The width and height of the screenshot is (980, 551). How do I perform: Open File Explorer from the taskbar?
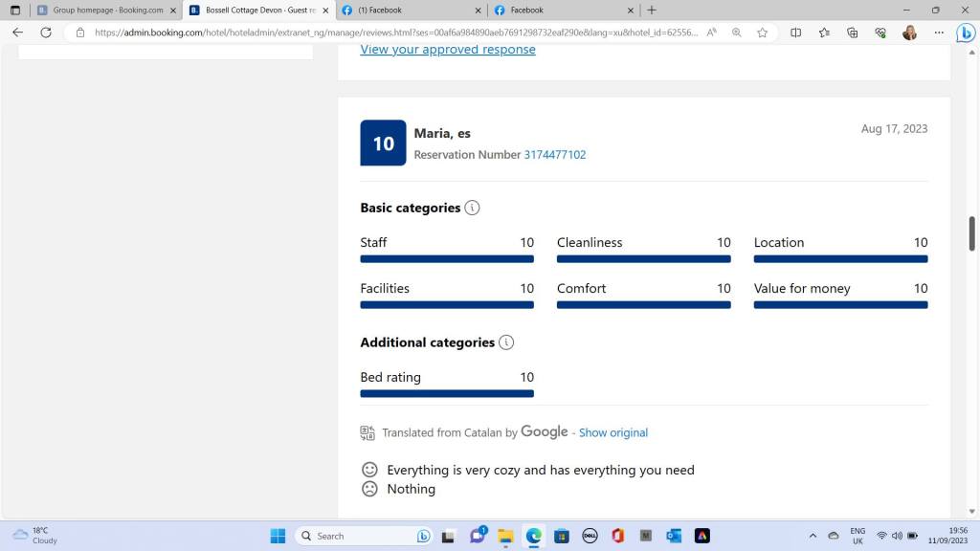(504, 536)
